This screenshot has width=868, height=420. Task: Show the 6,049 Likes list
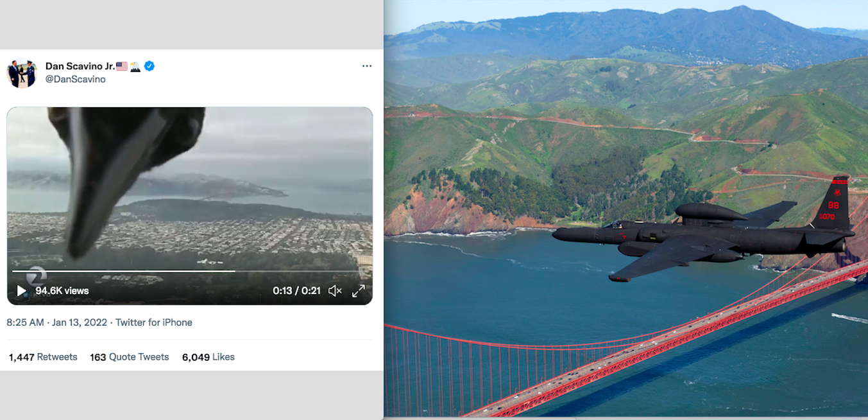coord(208,357)
